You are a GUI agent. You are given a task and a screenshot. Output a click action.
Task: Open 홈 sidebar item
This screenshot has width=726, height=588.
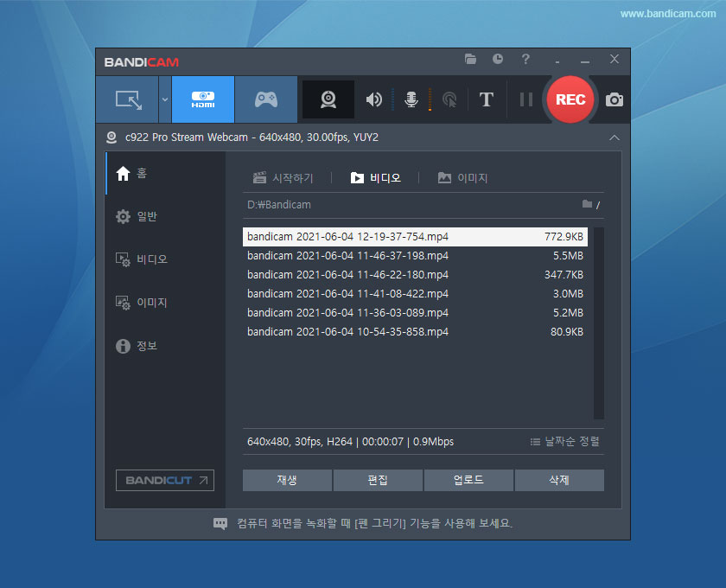pos(165,173)
